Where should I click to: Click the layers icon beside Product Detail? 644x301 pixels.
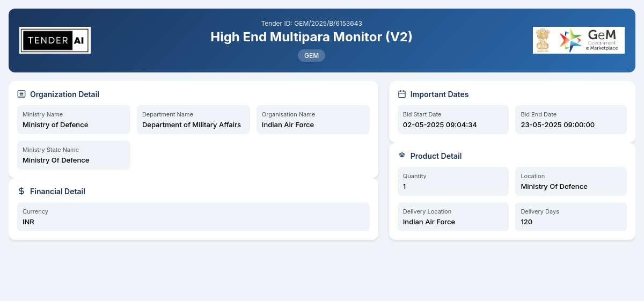click(x=402, y=156)
